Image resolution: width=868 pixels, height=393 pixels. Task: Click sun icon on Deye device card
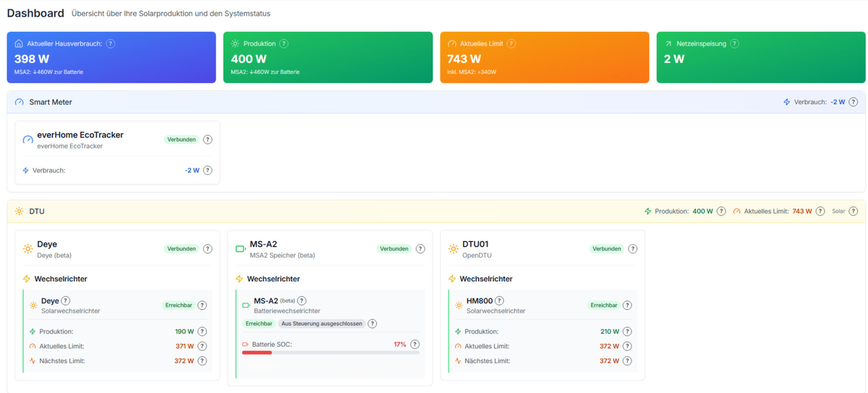point(27,249)
